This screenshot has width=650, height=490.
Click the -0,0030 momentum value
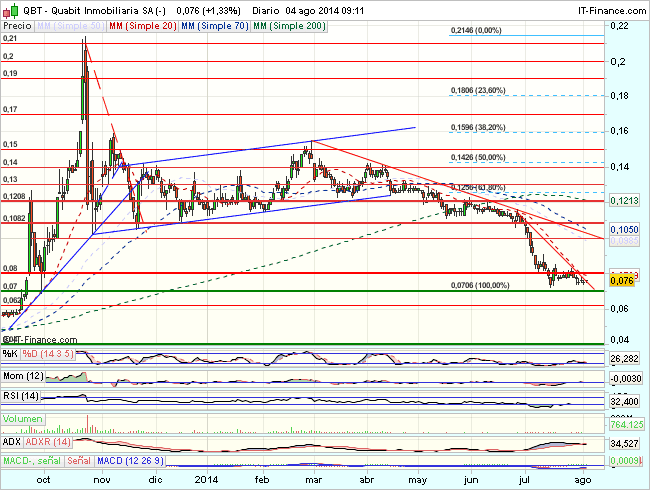point(626,378)
